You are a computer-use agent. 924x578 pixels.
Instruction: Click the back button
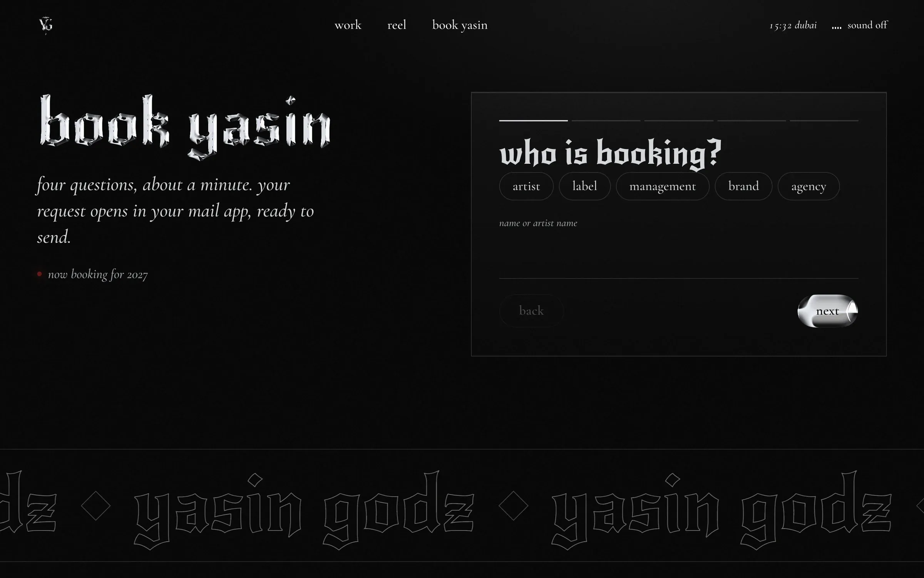[x=531, y=311]
